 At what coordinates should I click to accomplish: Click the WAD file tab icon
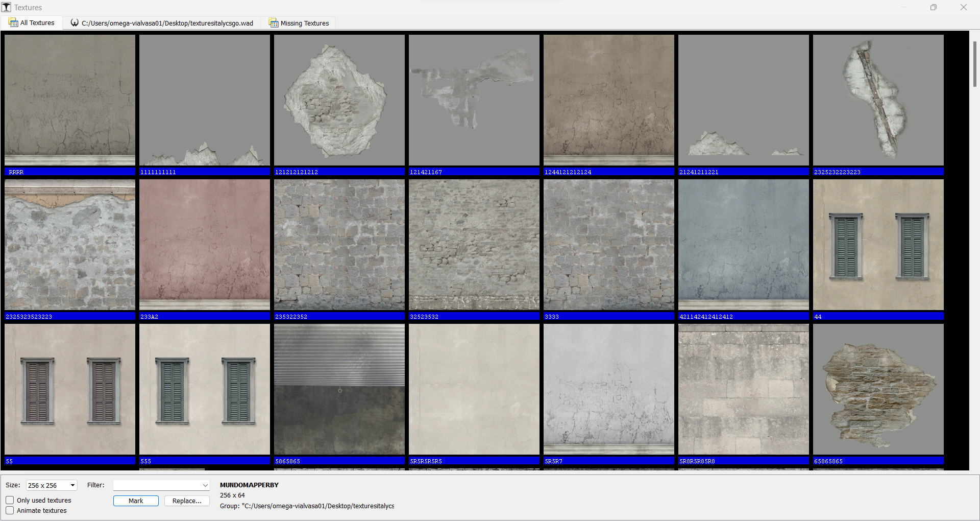tap(75, 23)
